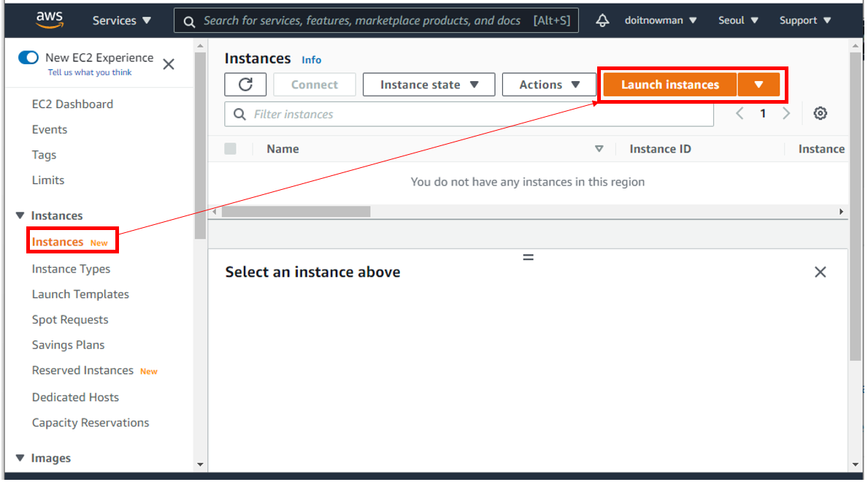Go to previous results page
This screenshot has height=482, width=868.
click(x=739, y=114)
